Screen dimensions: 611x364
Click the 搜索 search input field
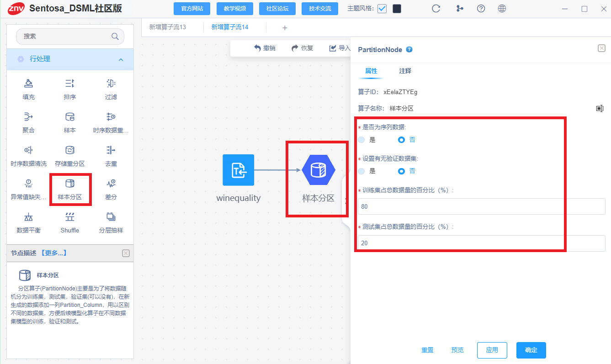[70, 37]
